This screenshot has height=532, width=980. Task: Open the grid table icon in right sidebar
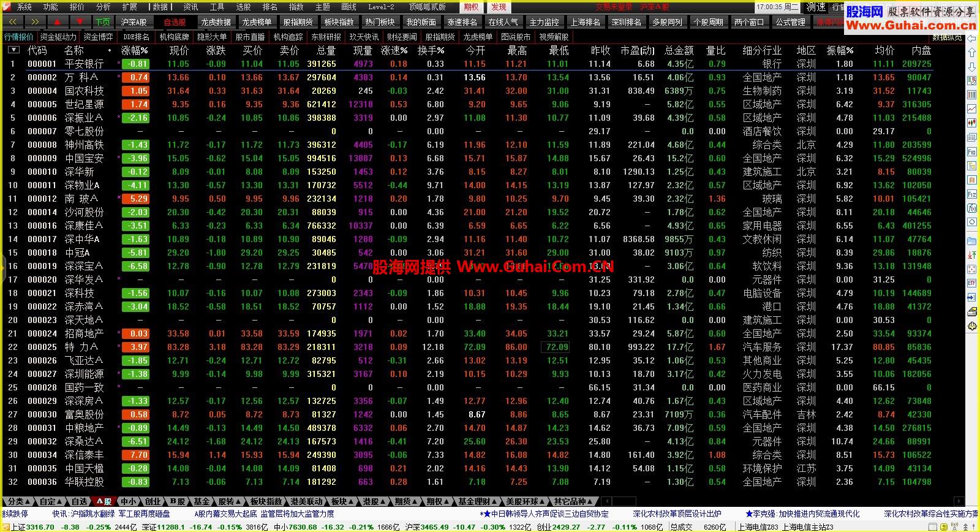click(x=972, y=95)
